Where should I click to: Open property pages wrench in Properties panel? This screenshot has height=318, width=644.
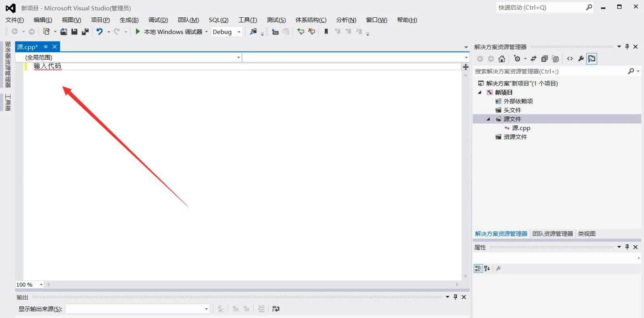click(498, 268)
